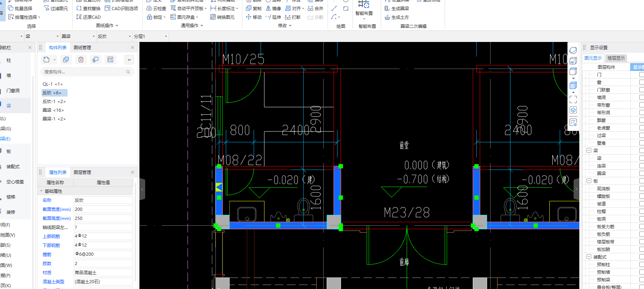Select the 合并 merge tool

click(315, 8)
